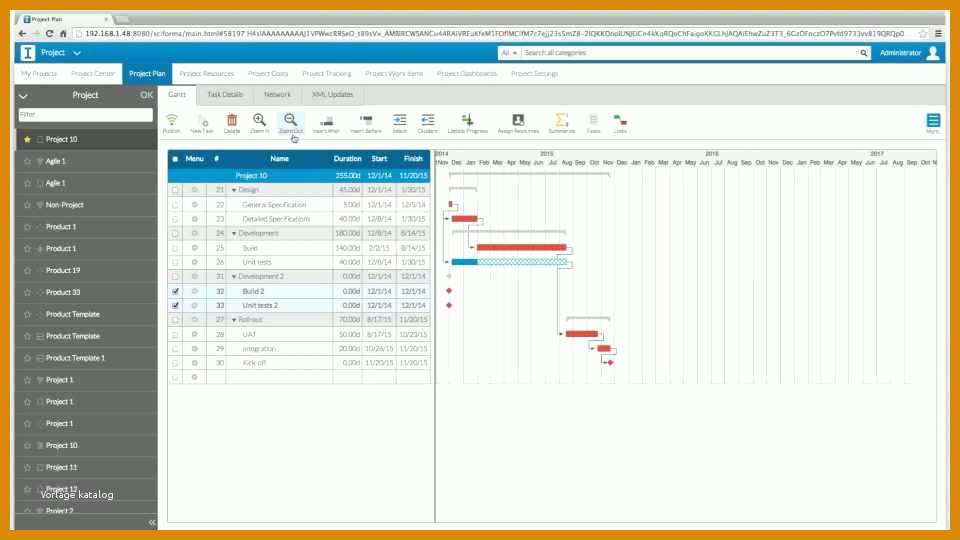Click the Insert Before icon
This screenshot has height=540, width=960.
point(366,120)
